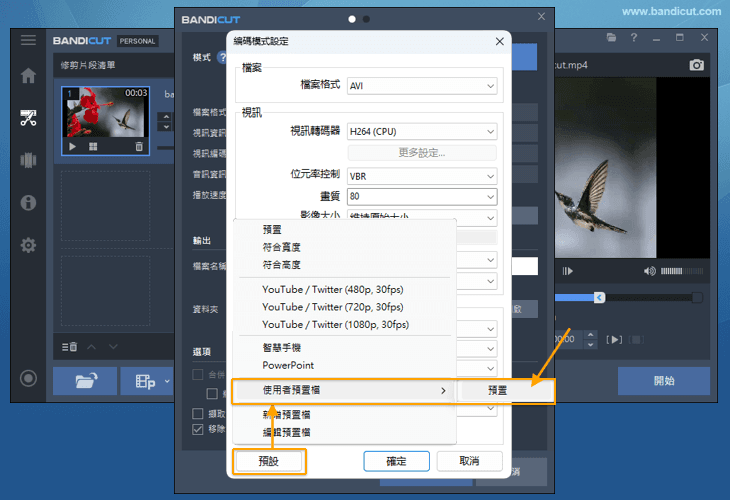This screenshot has width=730, height=500.
Task: Clear the segment list with the list-trash icon
Action: [x=69, y=347]
